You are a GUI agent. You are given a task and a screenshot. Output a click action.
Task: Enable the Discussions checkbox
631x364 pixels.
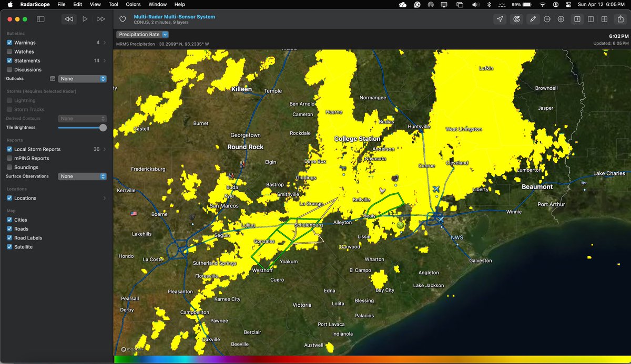point(9,69)
